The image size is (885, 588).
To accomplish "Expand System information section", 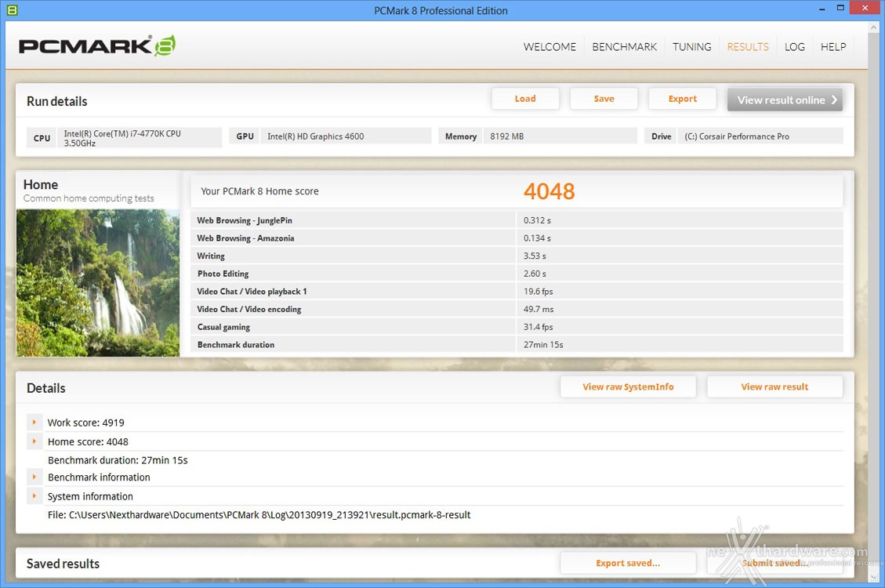I will (34, 496).
